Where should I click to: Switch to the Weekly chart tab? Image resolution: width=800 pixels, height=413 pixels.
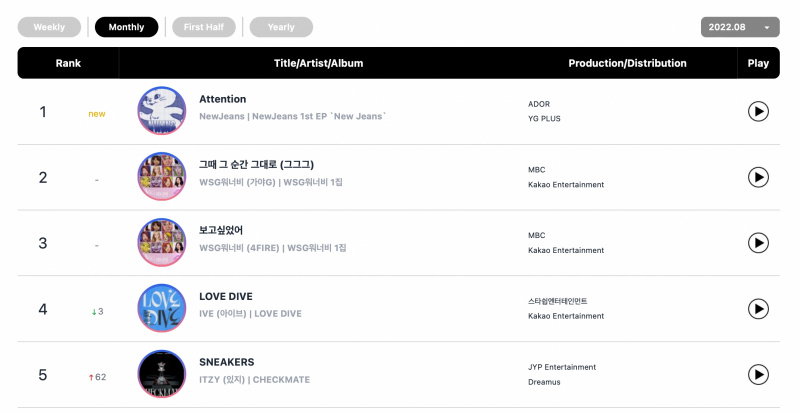pyautogui.click(x=49, y=27)
